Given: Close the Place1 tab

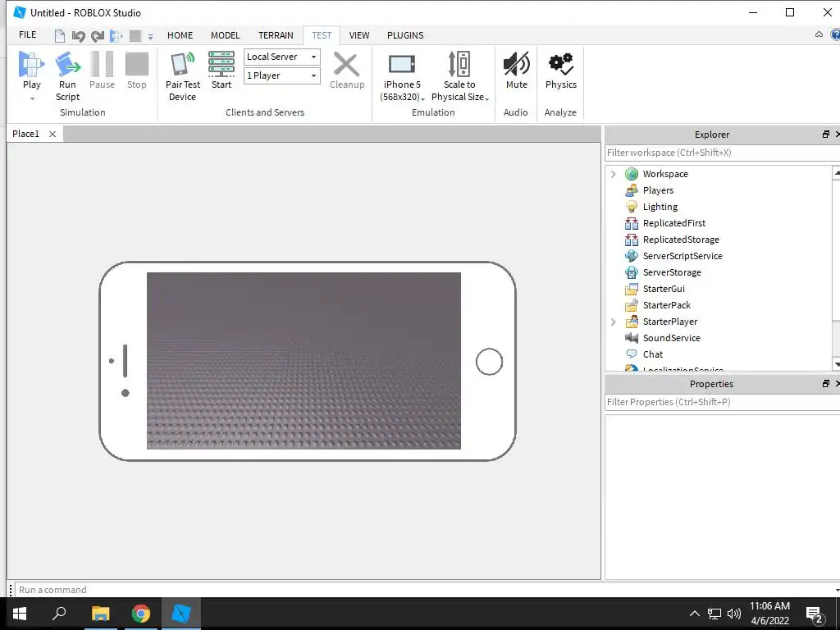Looking at the screenshot, I should pyautogui.click(x=52, y=134).
